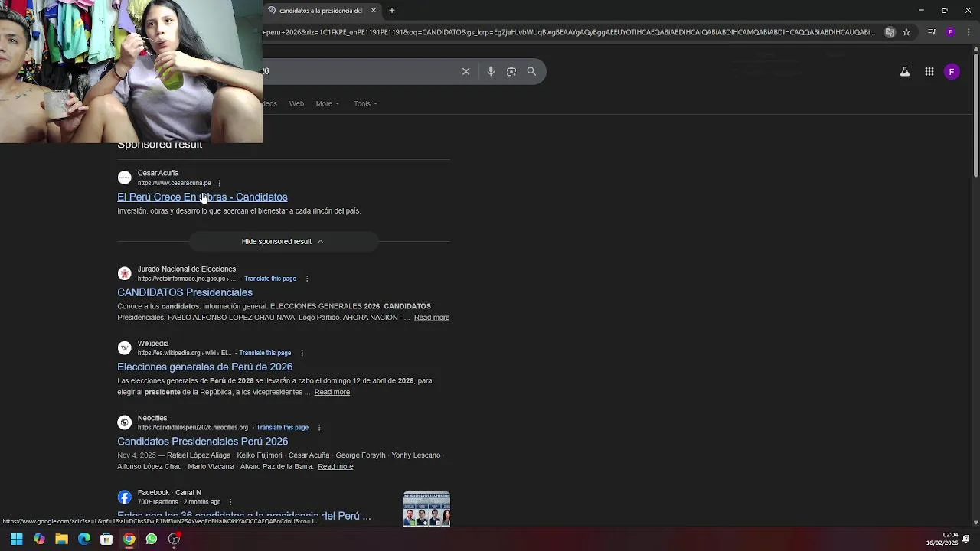
Task: Click Translate this page for Neocities result
Action: (283, 427)
